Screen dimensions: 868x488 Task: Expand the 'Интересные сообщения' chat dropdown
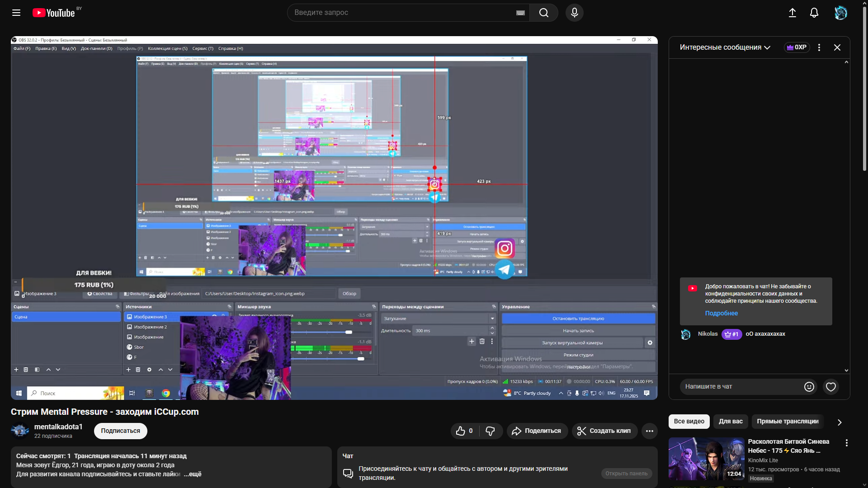point(725,47)
